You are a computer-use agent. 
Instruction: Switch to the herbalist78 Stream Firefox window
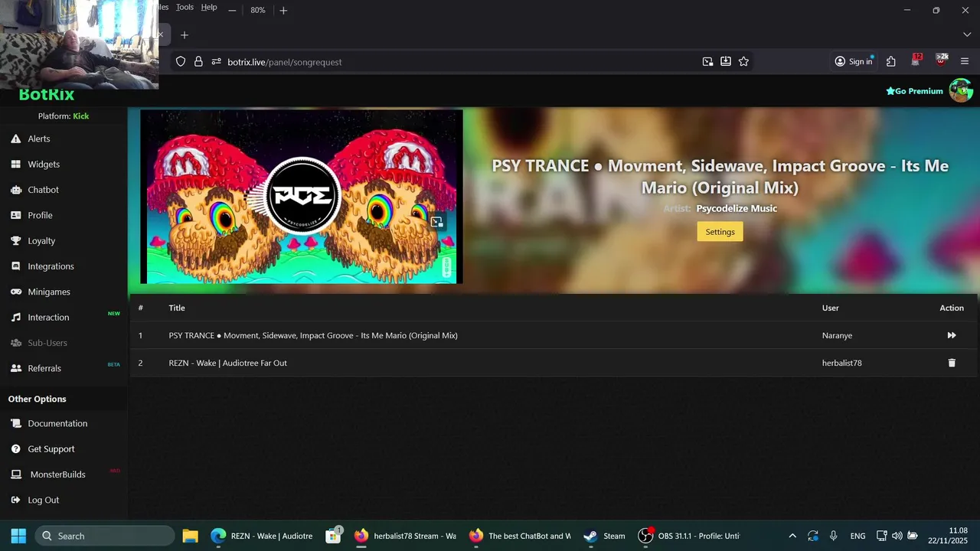pos(405,536)
